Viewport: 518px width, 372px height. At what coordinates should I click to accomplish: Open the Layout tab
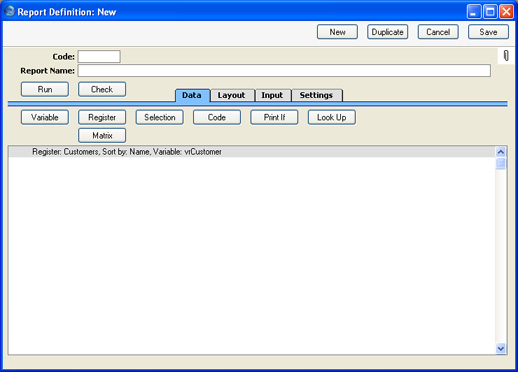tap(232, 95)
